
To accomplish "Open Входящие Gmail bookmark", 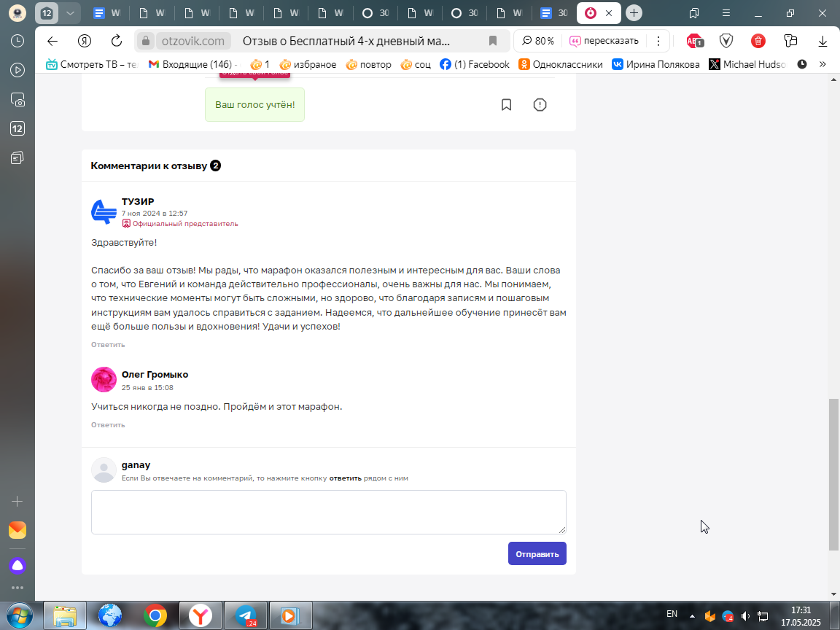I will click(x=192, y=64).
